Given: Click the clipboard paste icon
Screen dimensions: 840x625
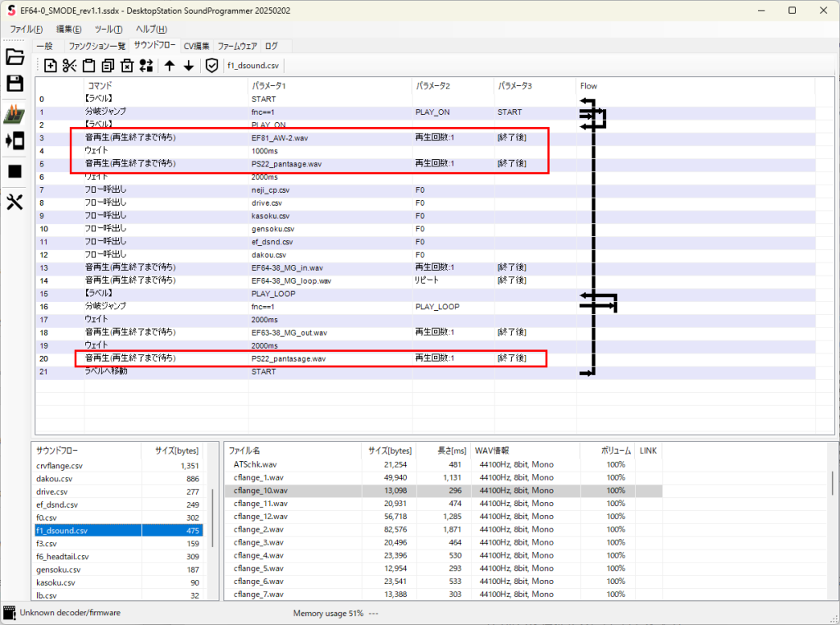Looking at the screenshot, I should tap(89, 66).
